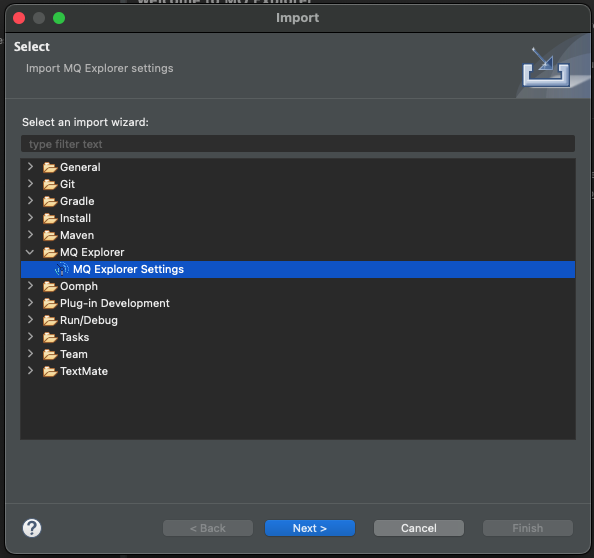Open help via the question mark icon
The image size is (594, 558).
click(x=32, y=528)
